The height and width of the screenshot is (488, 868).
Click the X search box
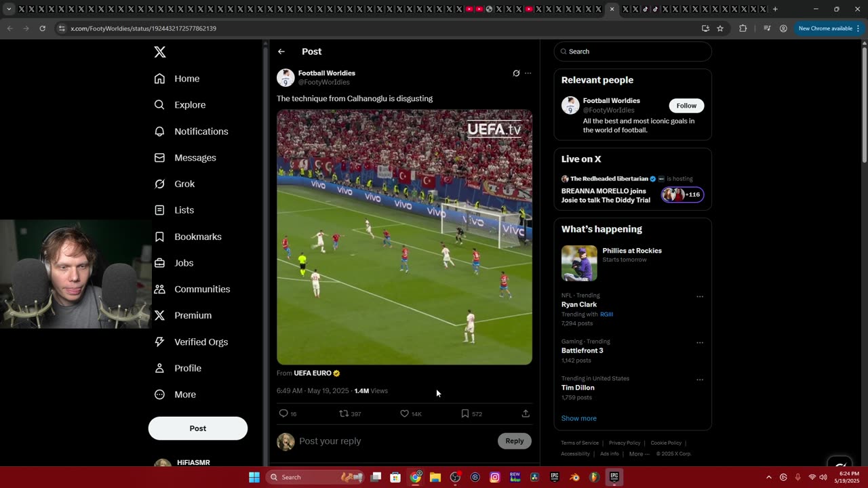coord(633,52)
